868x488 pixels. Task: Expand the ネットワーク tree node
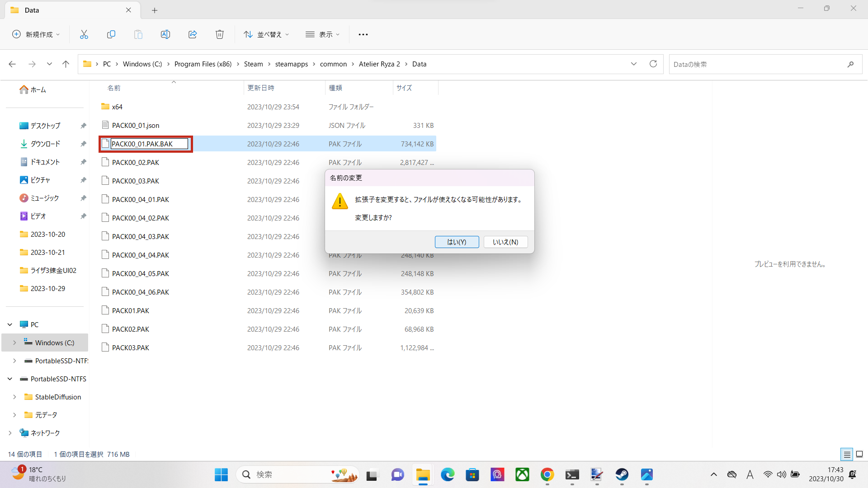(x=10, y=433)
